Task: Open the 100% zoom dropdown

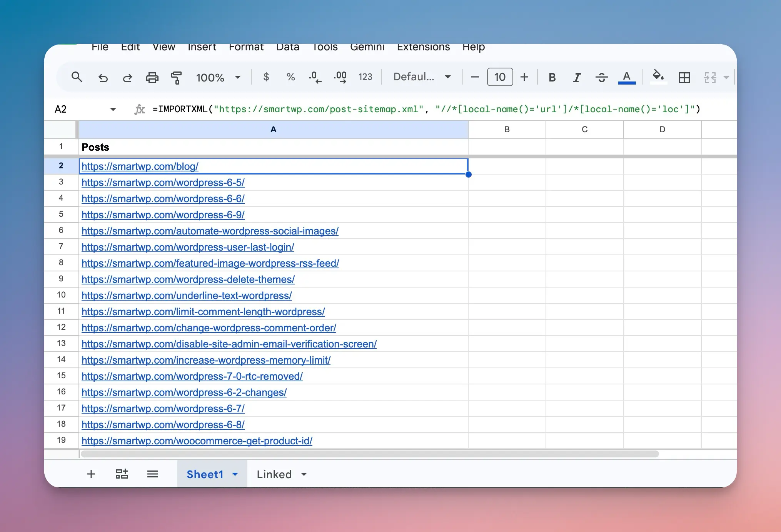Action: [218, 77]
